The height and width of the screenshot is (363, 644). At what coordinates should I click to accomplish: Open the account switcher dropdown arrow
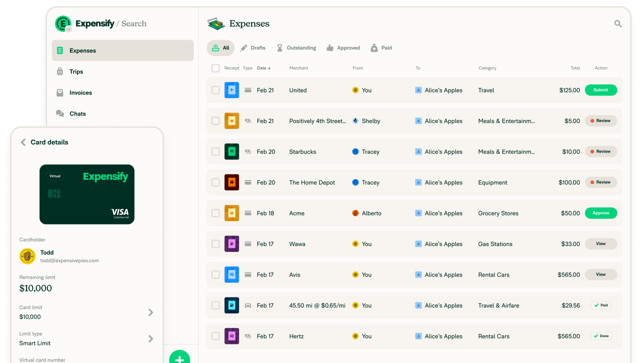69,29
